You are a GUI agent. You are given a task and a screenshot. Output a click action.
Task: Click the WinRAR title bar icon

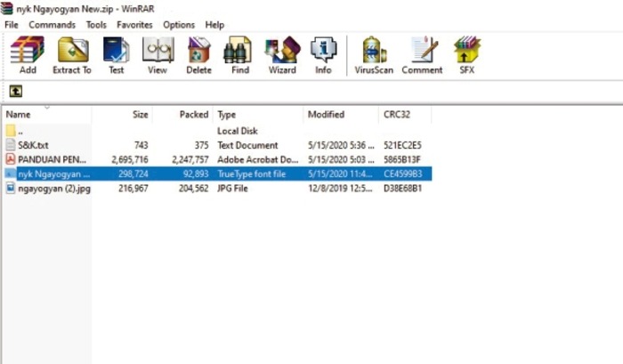[6, 8]
